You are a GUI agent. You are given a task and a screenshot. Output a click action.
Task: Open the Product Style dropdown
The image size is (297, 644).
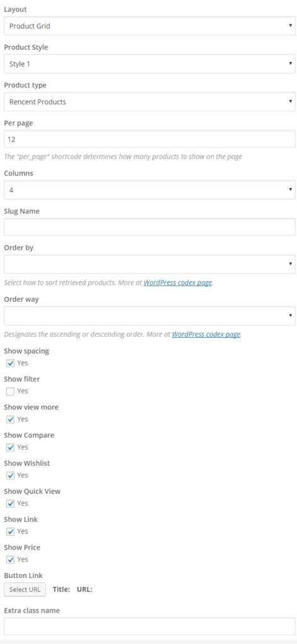tap(150, 64)
